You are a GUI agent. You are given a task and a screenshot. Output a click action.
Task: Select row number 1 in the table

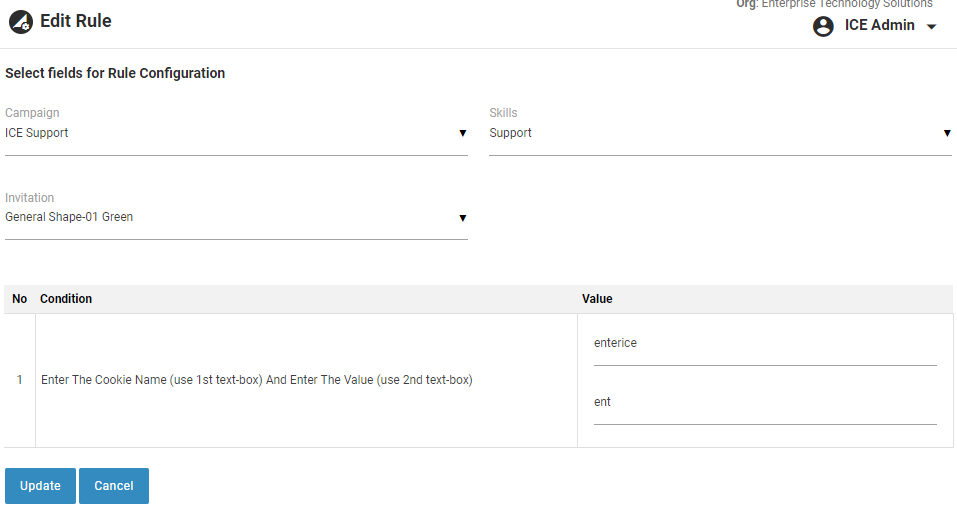point(19,380)
